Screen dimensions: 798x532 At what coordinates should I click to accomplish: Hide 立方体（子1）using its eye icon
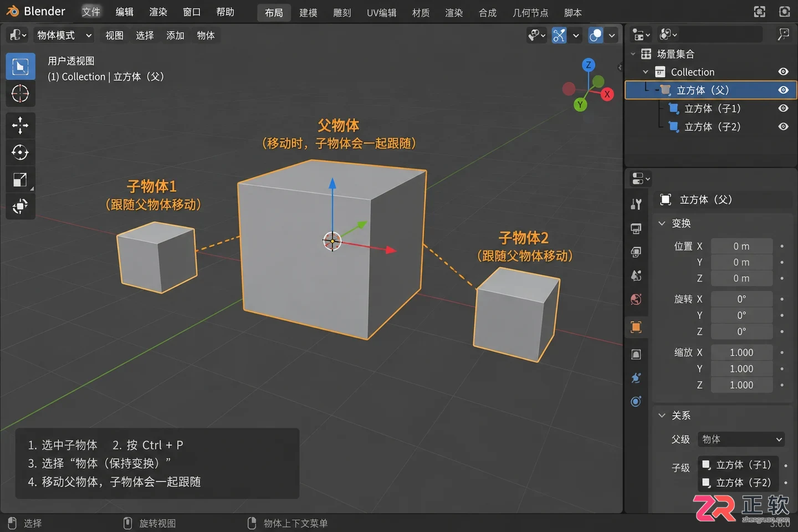point(783,108)
